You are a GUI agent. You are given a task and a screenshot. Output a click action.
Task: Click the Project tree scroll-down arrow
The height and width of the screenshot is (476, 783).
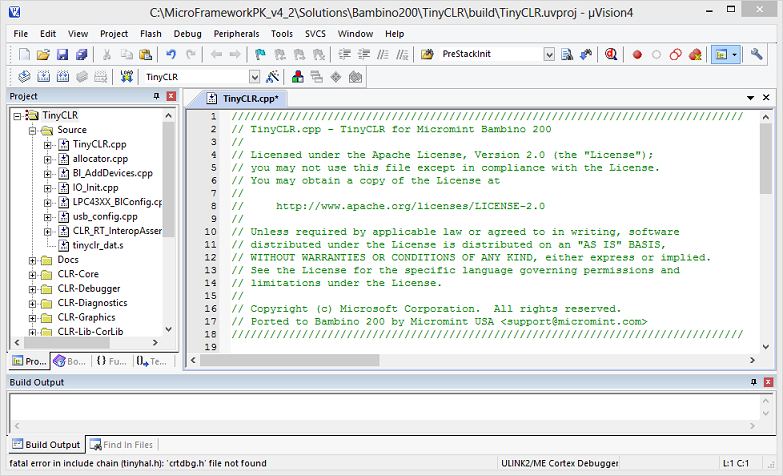coord(168,329)
